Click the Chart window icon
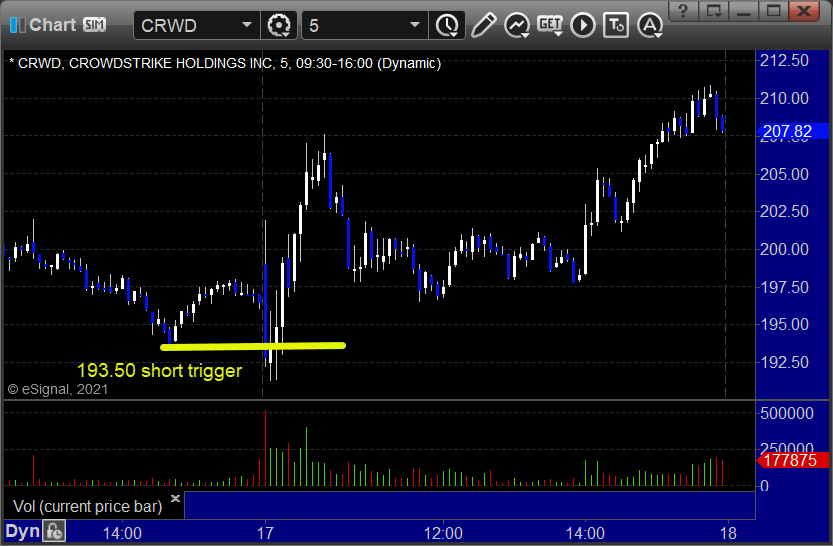Viewport: 833px width, 546px height. (x=18, y=25)
